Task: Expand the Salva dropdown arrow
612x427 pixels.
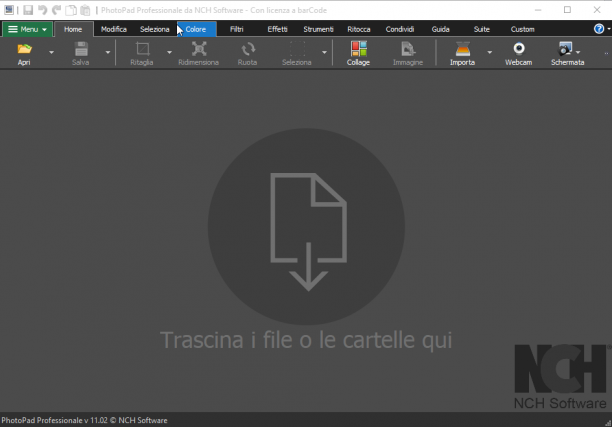Action: tap(108, 52)
